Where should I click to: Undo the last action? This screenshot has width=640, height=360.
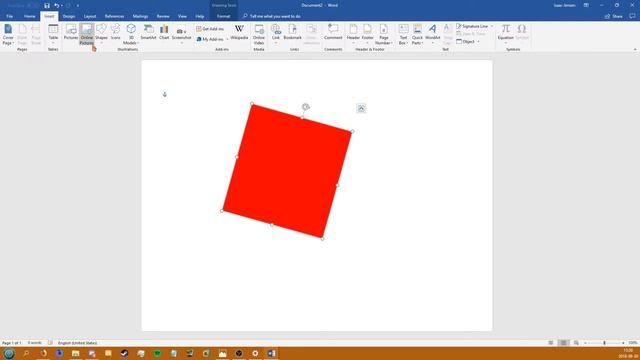[x=56, y=5]
